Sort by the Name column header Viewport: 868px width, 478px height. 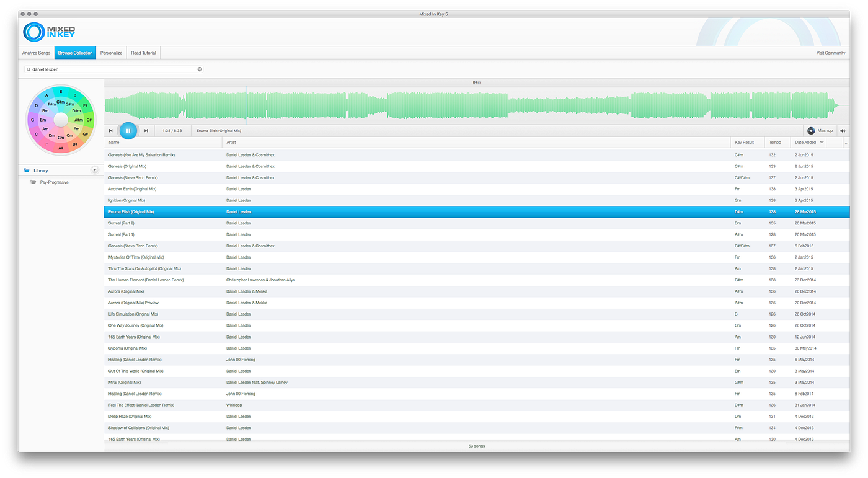(x=163, y=143)
